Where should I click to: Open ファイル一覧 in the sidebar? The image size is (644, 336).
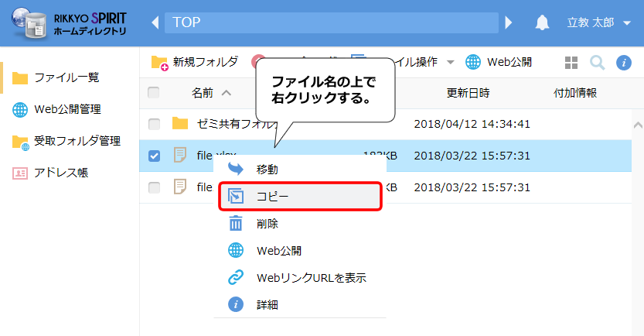(56, 77)
